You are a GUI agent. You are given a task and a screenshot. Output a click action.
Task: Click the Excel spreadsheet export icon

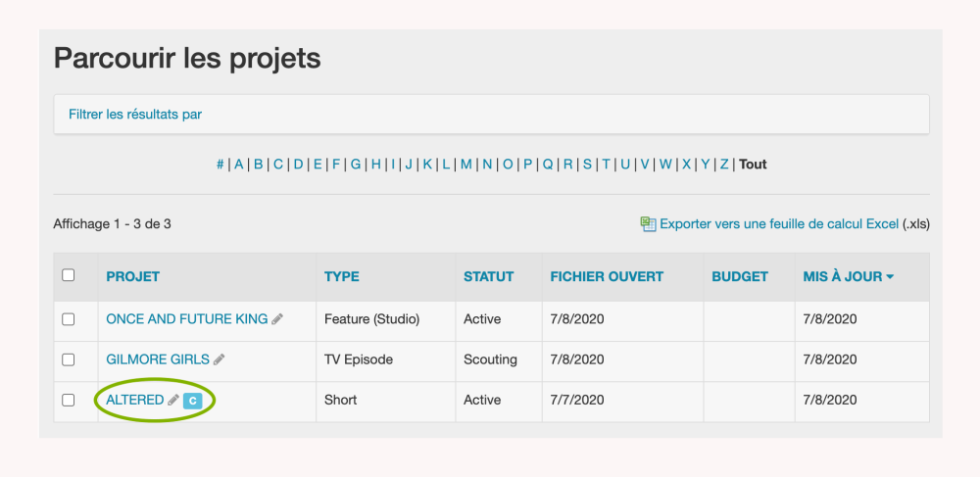(x=648, y=224)
